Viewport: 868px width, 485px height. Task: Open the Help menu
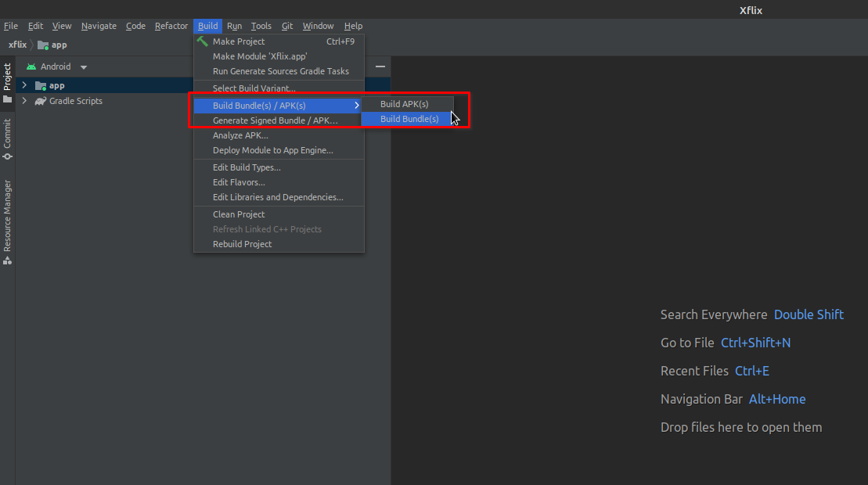click(353, 26)
